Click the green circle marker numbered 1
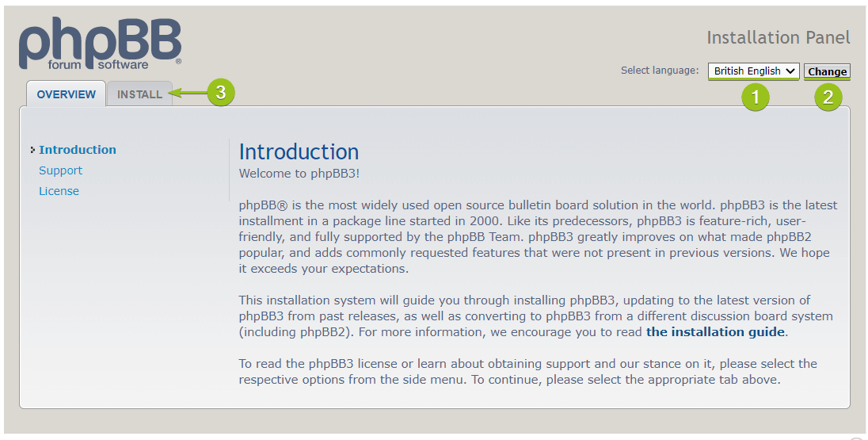This screenshot has height=440, width=868. tap(756, 97)
